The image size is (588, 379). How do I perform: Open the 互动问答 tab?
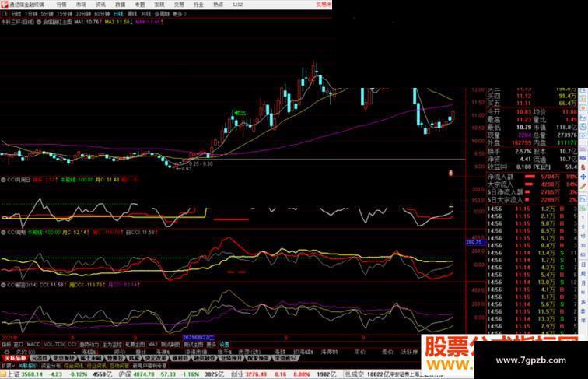click(x=119, y=365)
